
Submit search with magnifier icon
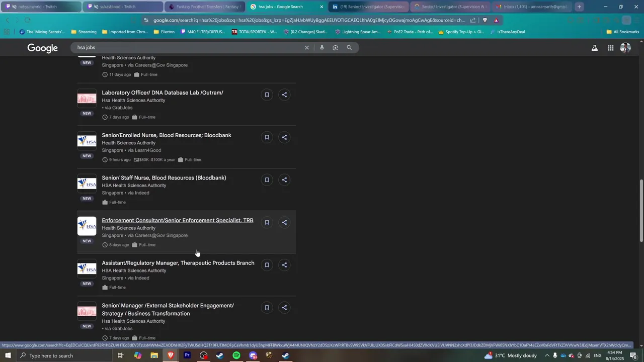[x=349, y=48]
